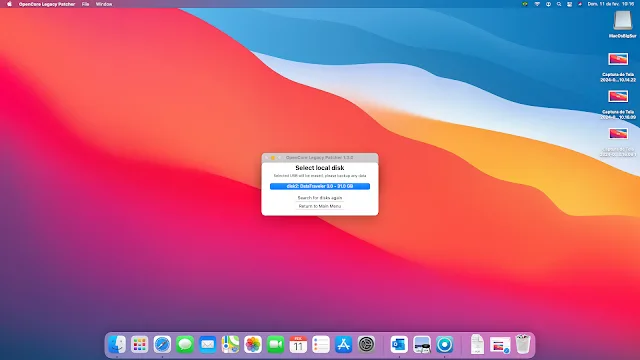The image size is (640, 360).
Task: Select the bottom Captura de Tela desktop file
Action: 618,142
